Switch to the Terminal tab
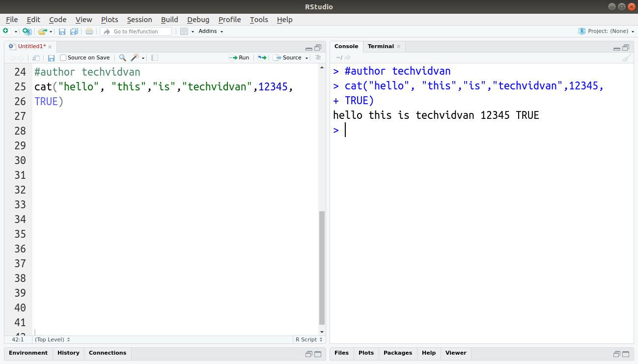The height and width of the screenshot is (364, 638). click(x=381, y=46)
